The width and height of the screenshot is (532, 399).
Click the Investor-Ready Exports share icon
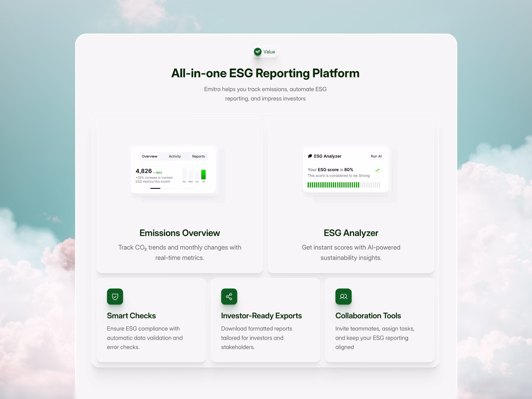tap(229, 297)
